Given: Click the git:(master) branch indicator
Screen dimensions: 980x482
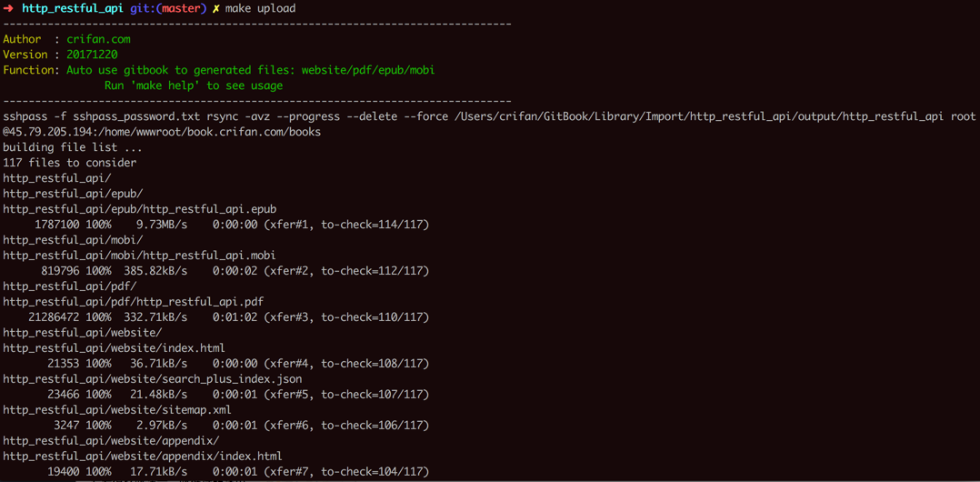Looking at the screenshot, I should (x=168, y=8).
